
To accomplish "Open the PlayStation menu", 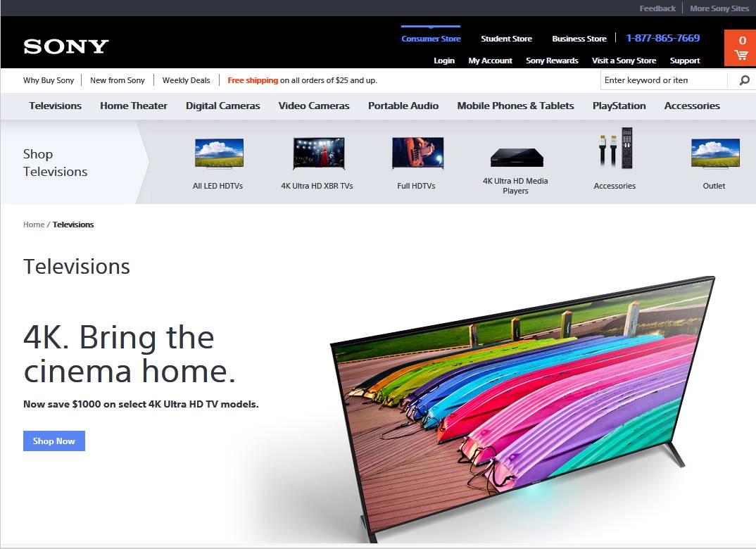I will pyautogui.click(x=619, y=106).
